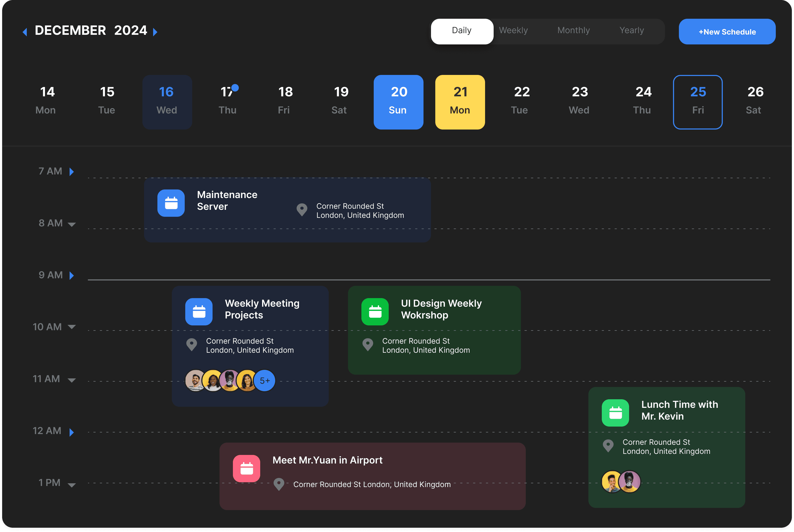Click location pin in Lunch Time card
The height and width of the screenshot is (532, 794).
point(608,446)
